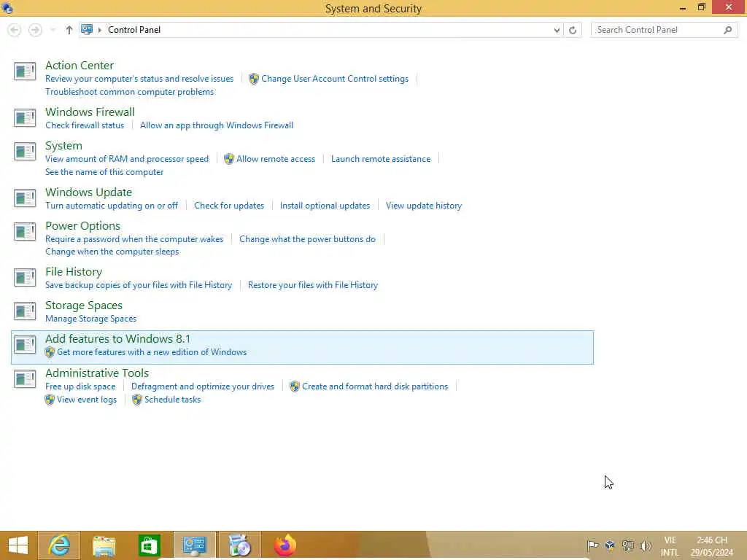Click View amount of RAM and processor speed
747x560 pixels.
127,159
